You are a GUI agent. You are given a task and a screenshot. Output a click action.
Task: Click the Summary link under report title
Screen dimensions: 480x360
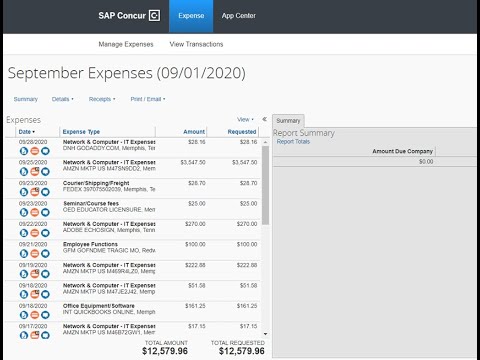(26, 99)
